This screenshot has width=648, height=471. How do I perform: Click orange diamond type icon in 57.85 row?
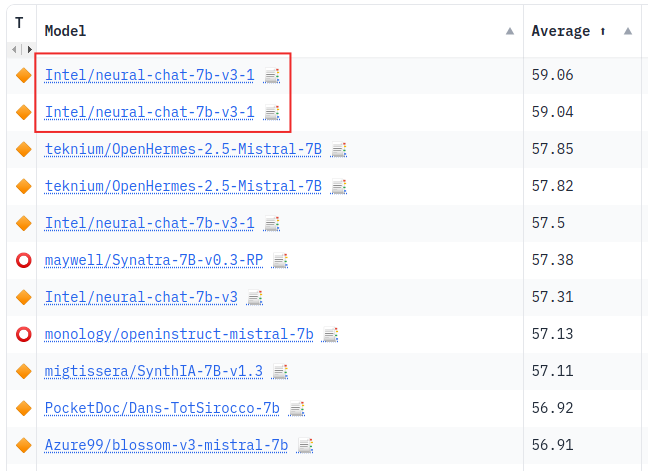click(x=24, y=149)
